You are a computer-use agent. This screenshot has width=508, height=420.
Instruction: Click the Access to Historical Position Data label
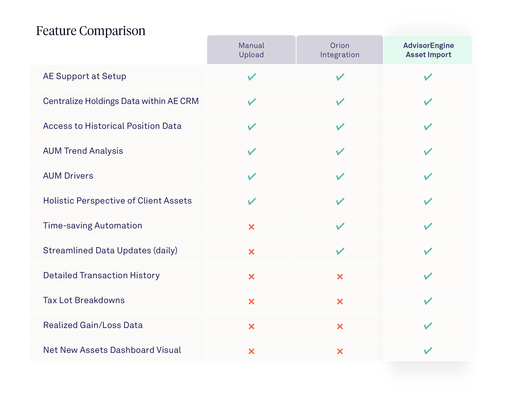coord(112,126)
